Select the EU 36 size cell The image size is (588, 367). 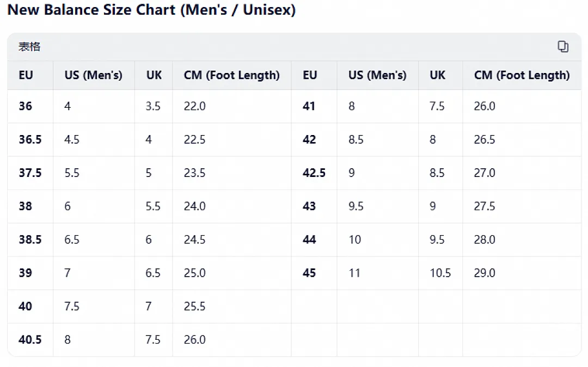(x=26, y=106)
